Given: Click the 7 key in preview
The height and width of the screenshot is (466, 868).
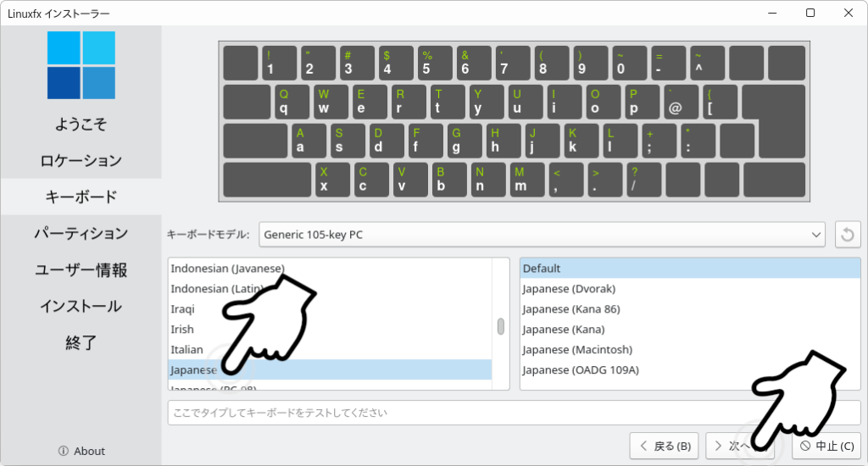Looking at the screenshot, I should click(513, 63).
